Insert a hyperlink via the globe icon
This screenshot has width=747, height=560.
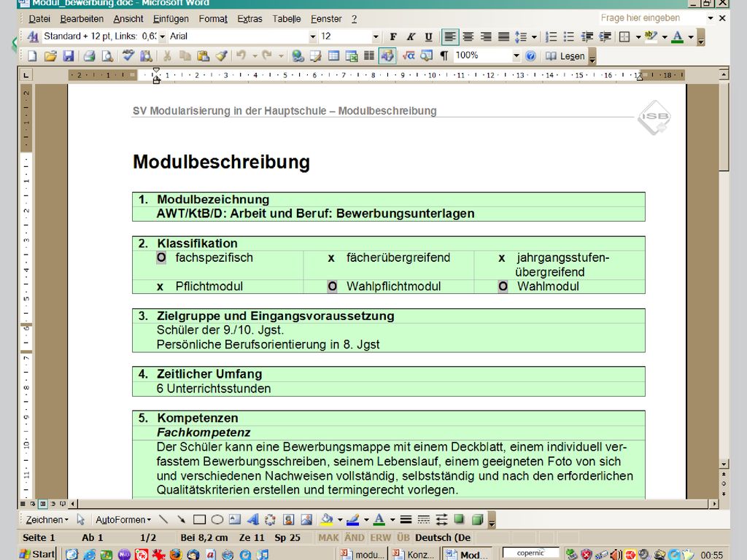click(x=298, y=56)
